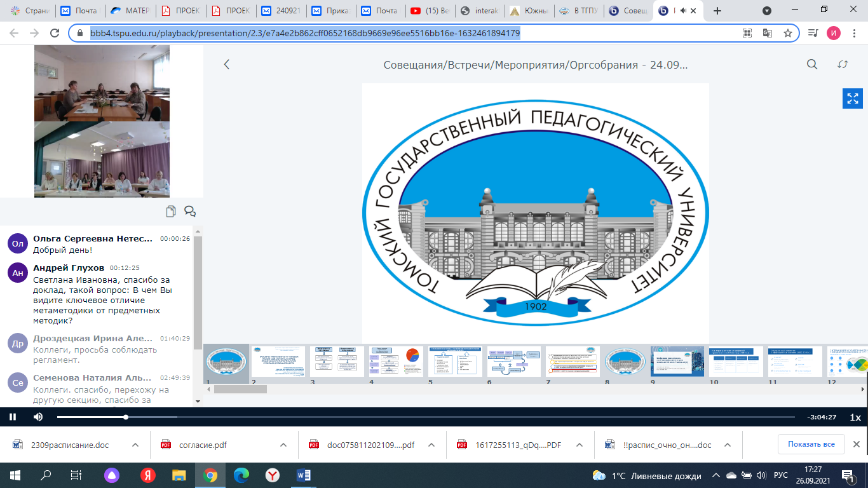This screenshot has width=868, height=488.
Task: Mute the playback volume icon
Action: point(38,417)
